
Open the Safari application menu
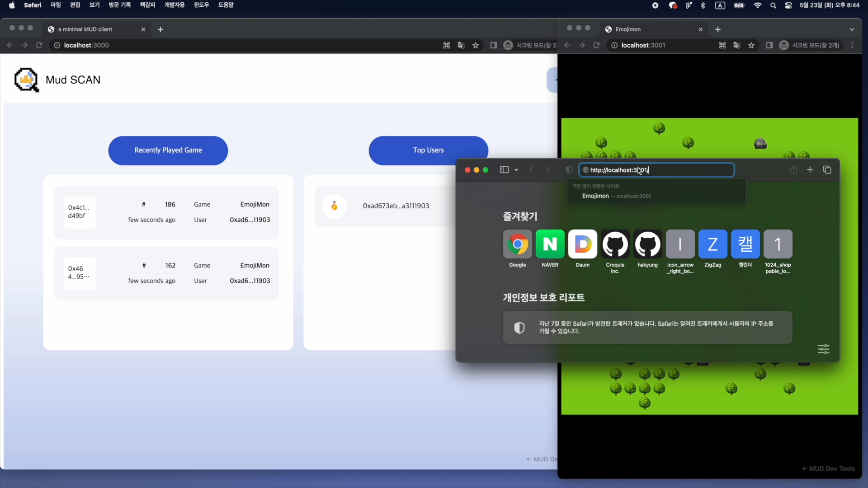(x=33, y=5)
